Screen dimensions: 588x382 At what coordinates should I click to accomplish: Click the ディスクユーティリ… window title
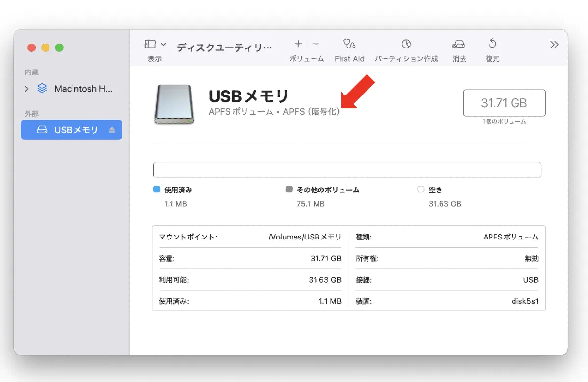coord(224,48)
